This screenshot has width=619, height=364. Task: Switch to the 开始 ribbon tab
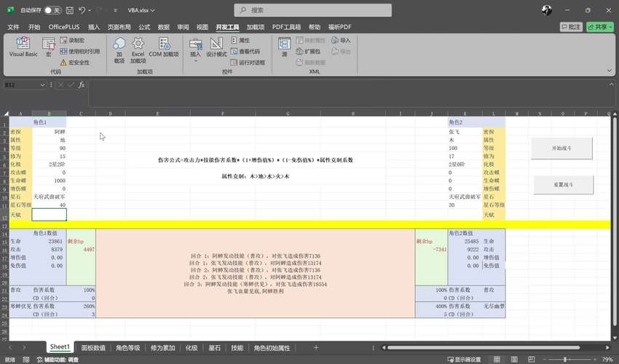34,27
